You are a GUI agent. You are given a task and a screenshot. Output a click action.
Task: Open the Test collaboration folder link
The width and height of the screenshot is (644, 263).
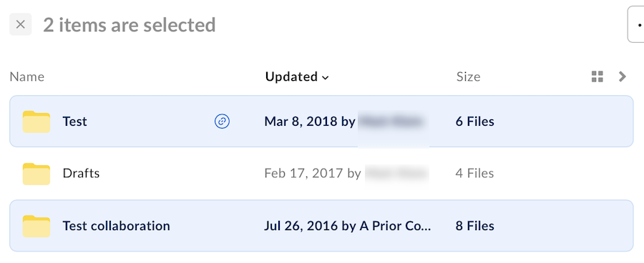(116, 226)
